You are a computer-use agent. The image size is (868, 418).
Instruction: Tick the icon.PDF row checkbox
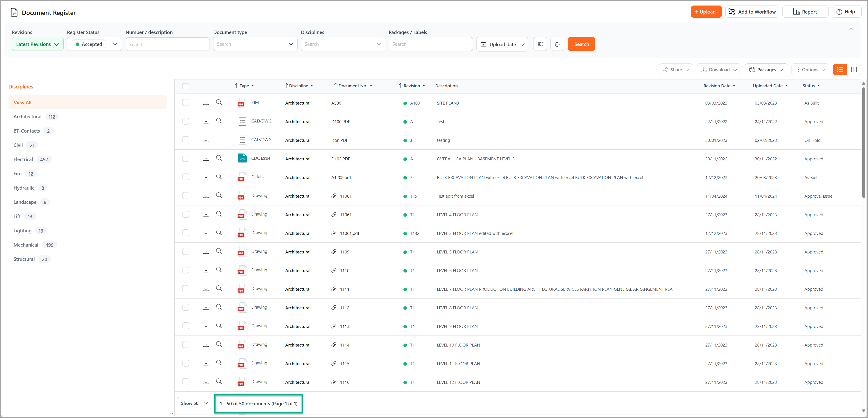186,139
